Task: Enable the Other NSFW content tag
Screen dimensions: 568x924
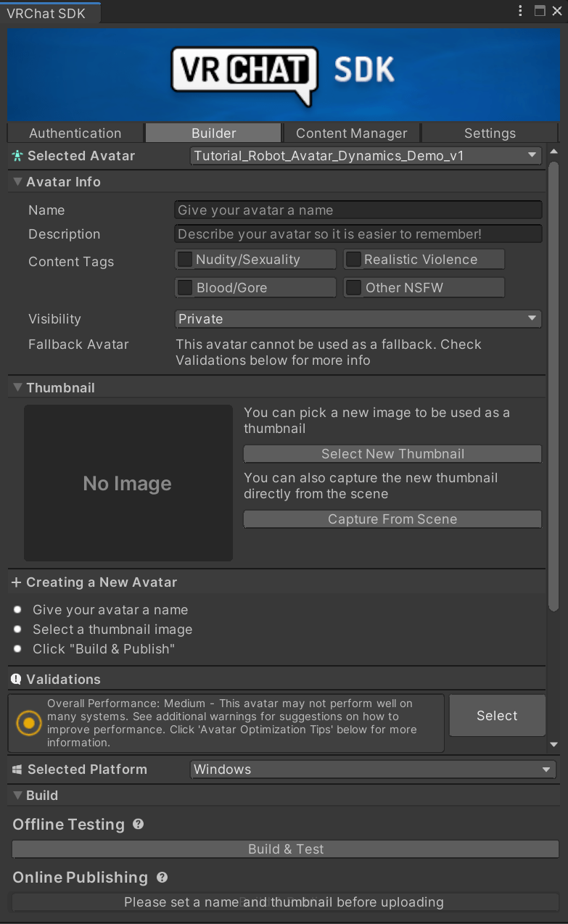Action: 353,288
